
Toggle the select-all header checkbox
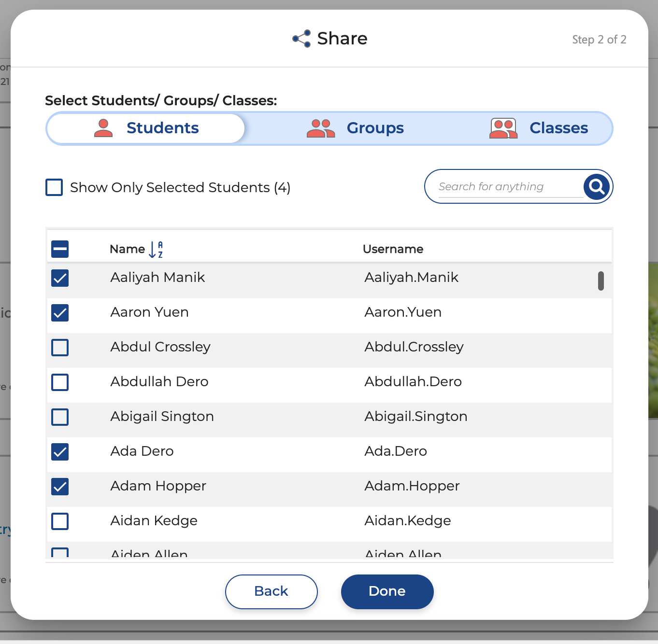pos(60,249)
